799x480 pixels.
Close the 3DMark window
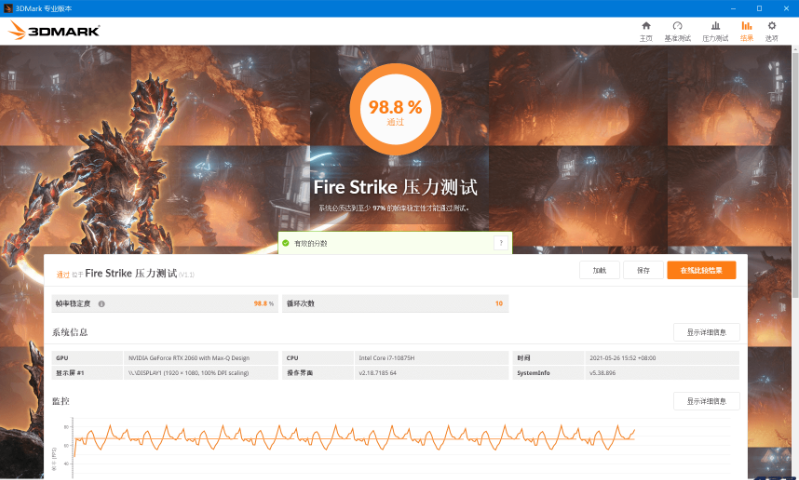(786, 8)
